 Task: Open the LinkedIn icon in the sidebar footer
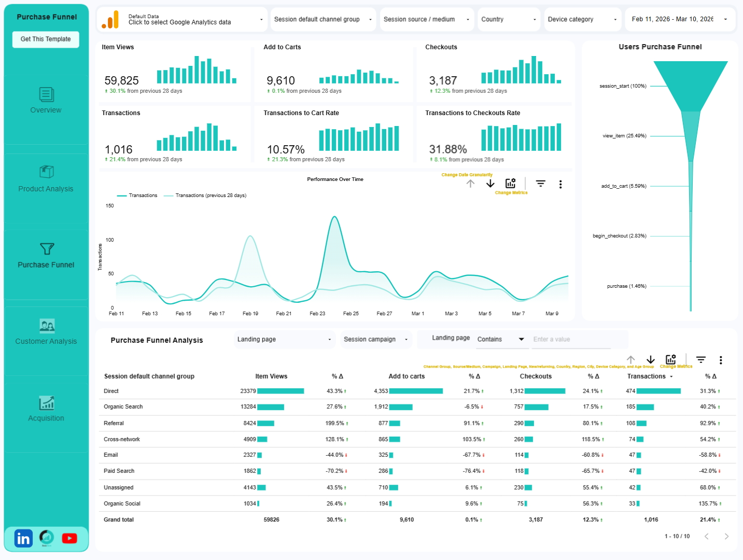click(x=23, y=538)
